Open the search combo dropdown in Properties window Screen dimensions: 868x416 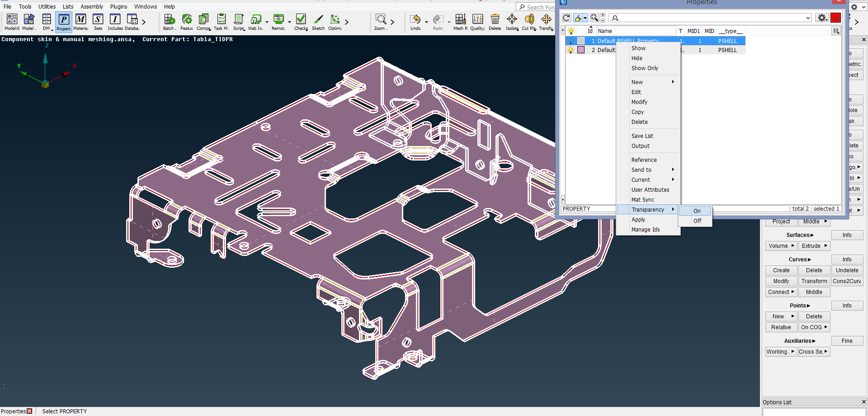(x=808, y=18)
